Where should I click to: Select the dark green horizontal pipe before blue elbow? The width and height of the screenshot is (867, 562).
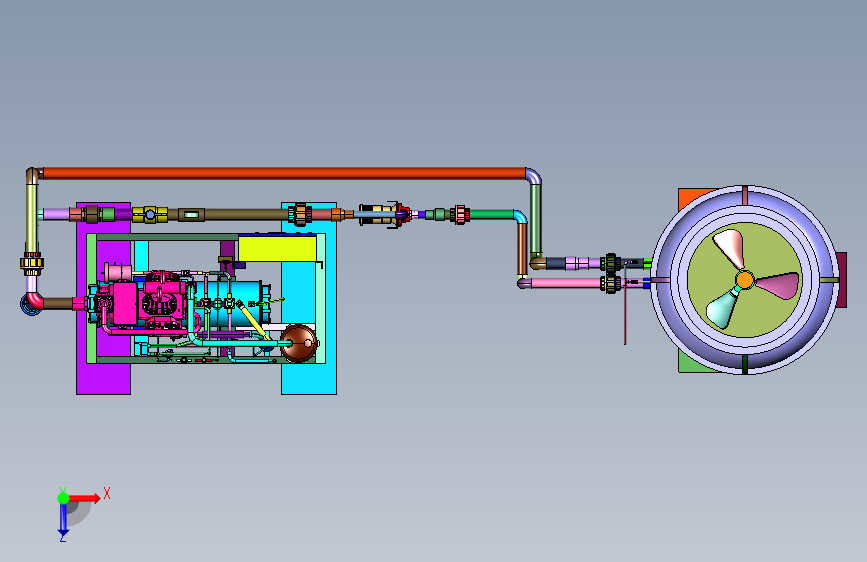492,214
